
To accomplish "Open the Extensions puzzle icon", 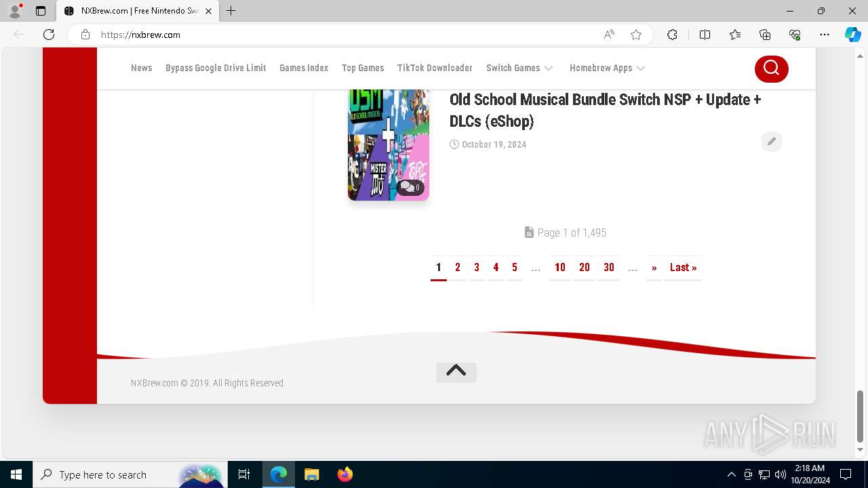I will pyautogui.click(x=672, y=35).
